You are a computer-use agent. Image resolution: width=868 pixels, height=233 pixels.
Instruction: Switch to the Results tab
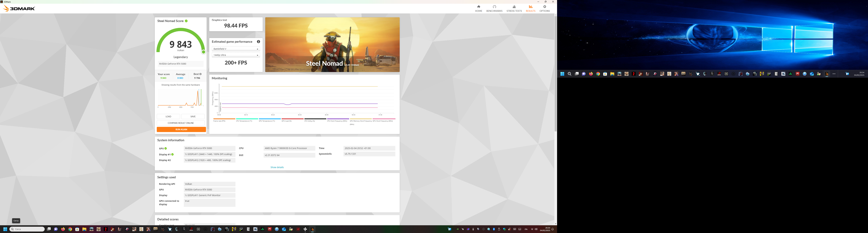tap(530, 8)
